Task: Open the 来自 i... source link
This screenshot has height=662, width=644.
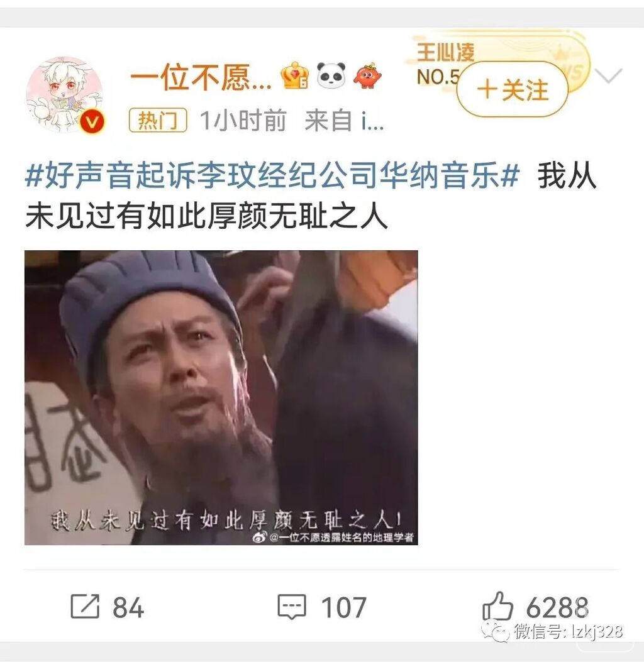Action: pyautogui.click(x=344, y=120)
